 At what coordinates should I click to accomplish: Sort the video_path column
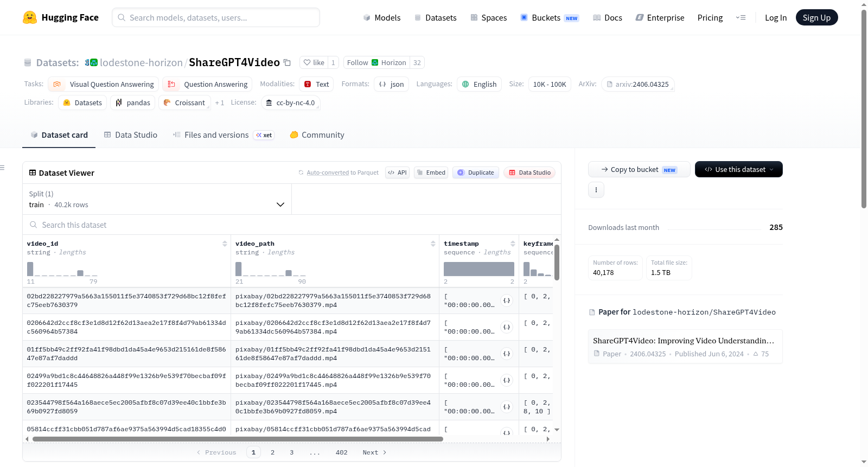[433, 244]
